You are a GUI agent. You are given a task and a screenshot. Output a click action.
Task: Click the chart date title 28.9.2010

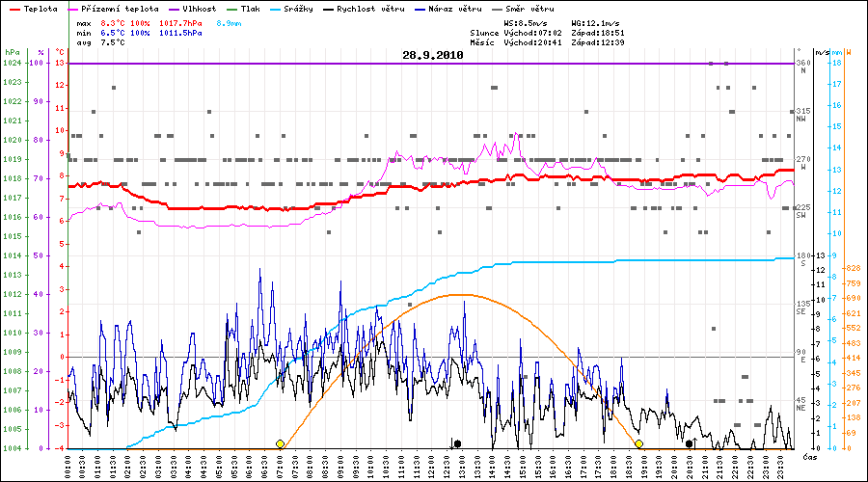[x=433, y=55]
